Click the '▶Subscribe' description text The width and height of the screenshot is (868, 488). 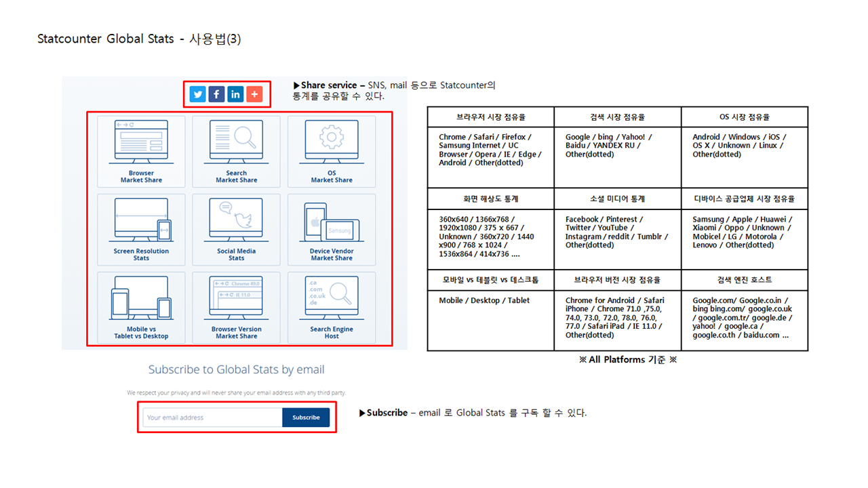click(473, 413)
